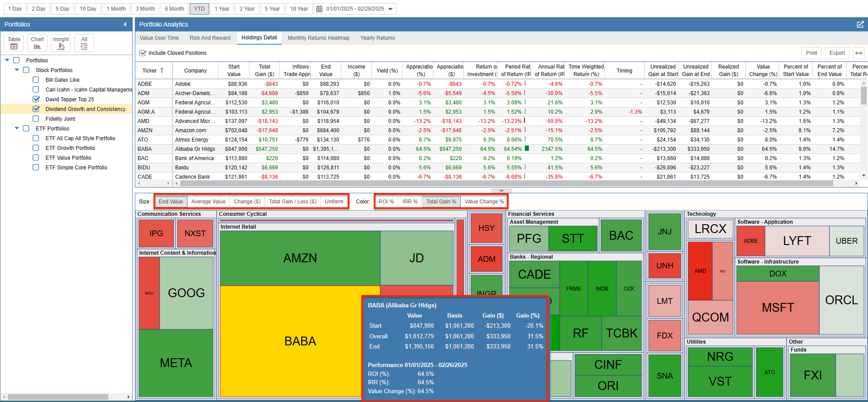Click the Print button
This screenshot has width=868, height=402.
click(x=811, y=53)
